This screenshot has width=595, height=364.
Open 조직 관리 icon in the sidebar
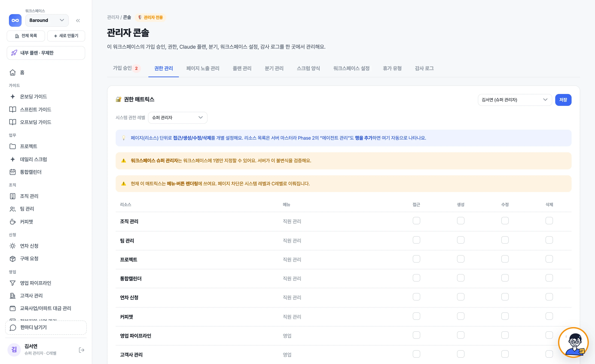(x=13, y=196)
